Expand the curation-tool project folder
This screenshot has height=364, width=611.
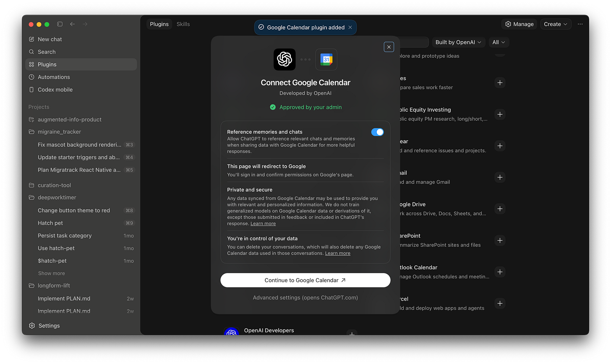tap(31, 185)
